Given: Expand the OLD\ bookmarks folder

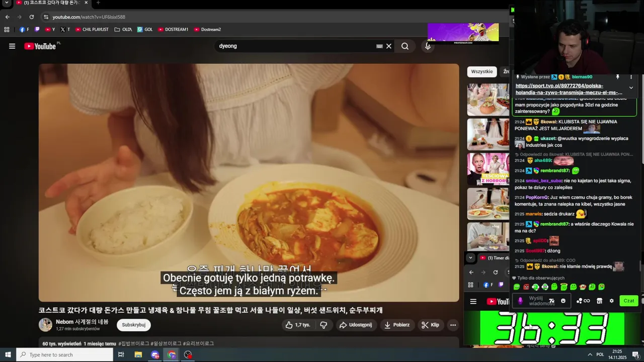Looking at the screenshot, I should pos(123,30).
